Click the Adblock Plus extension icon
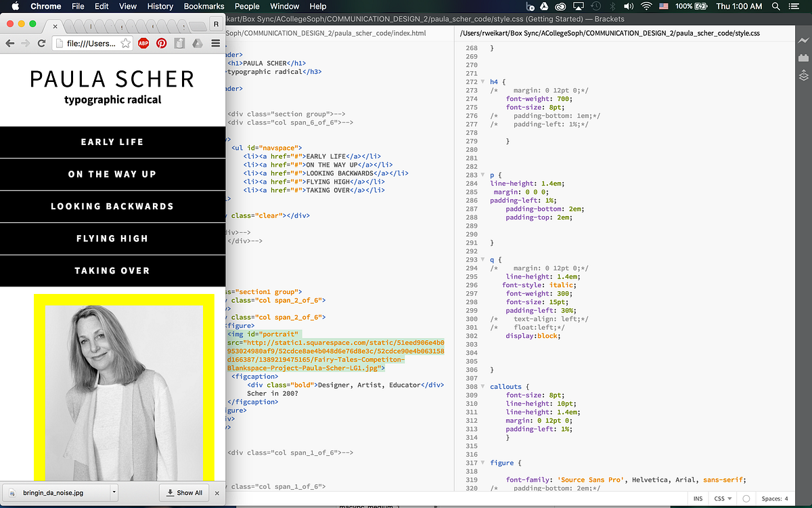 [143, 43]
